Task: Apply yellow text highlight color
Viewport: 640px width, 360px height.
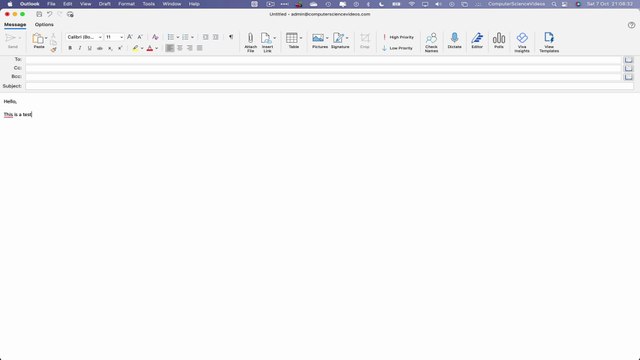Action: click(135, 48)
